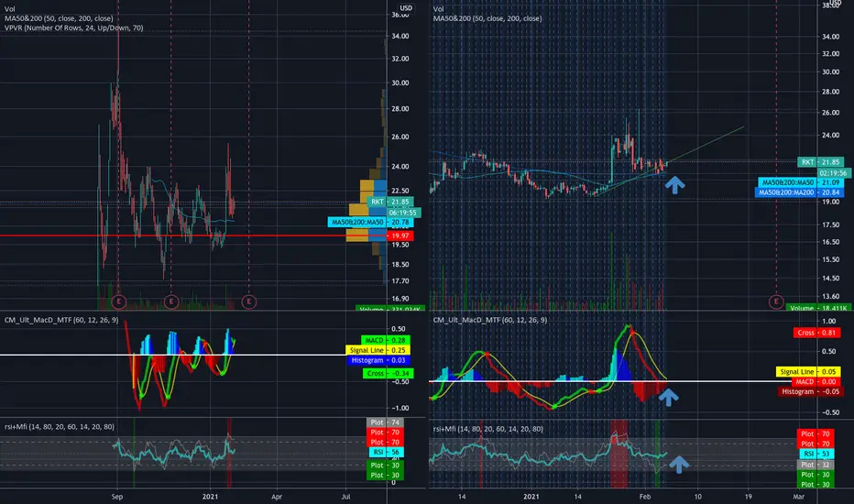Open the middle earnings E marker on left chart
The image size is (854, 504).
coord(171,301)
